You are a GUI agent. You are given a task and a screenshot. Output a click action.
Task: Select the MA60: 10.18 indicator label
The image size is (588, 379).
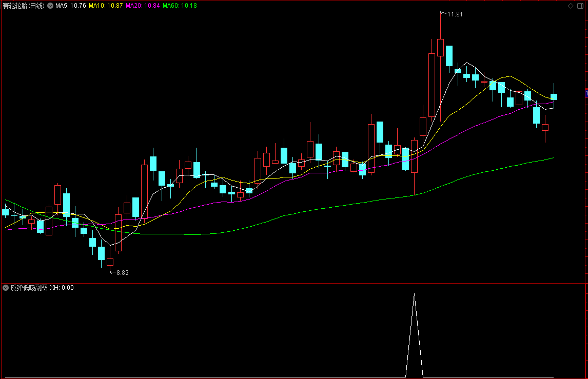[180, 6]
